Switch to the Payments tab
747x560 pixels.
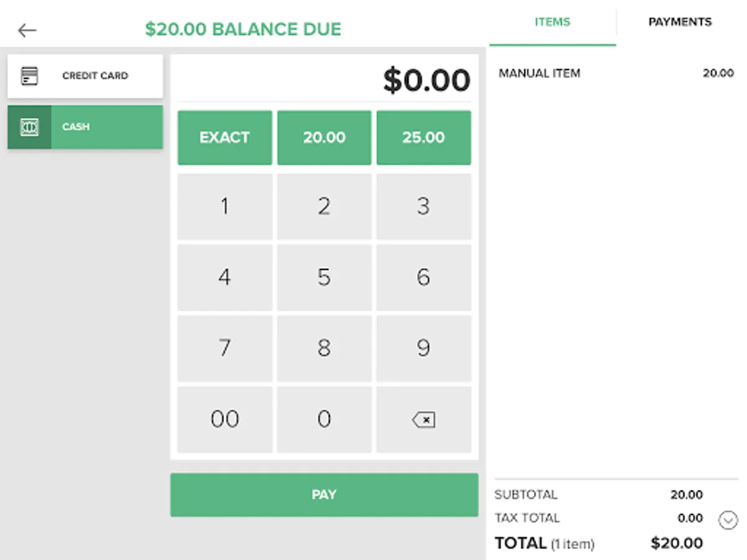[x=680, y=22]
